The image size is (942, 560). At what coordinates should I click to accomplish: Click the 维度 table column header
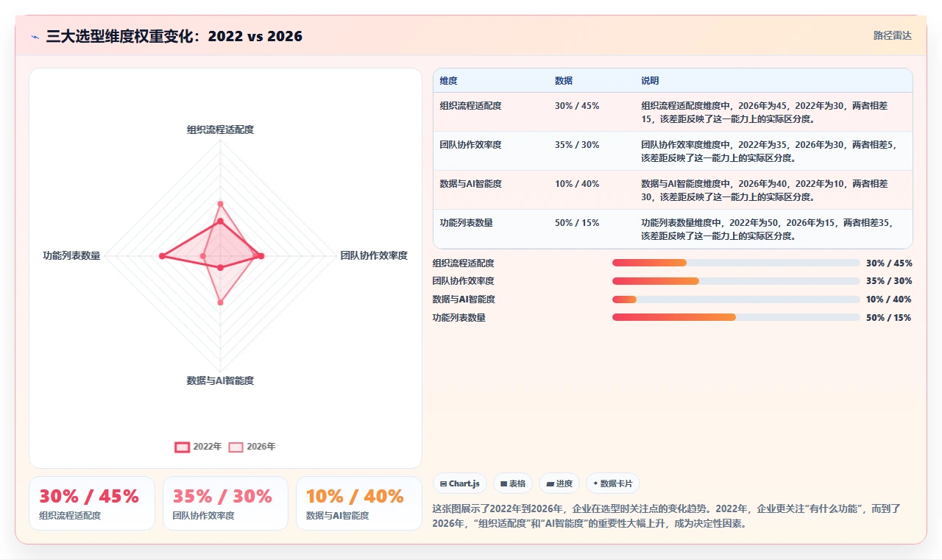[x=448, y=81]
